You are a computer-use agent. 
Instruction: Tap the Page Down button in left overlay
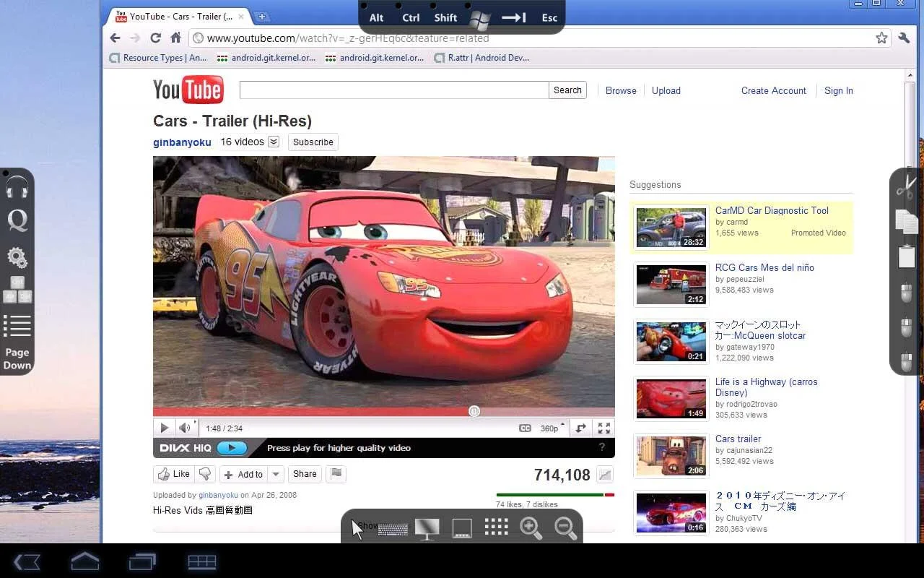pyautogui.click(x=17, y=358)
